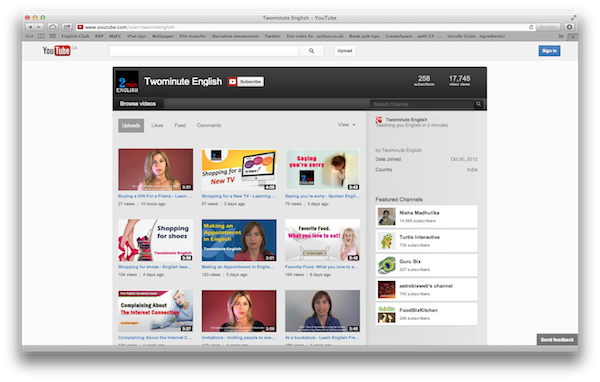
Task: Reload the page with the refresh icon
Action: coord(531,27)
